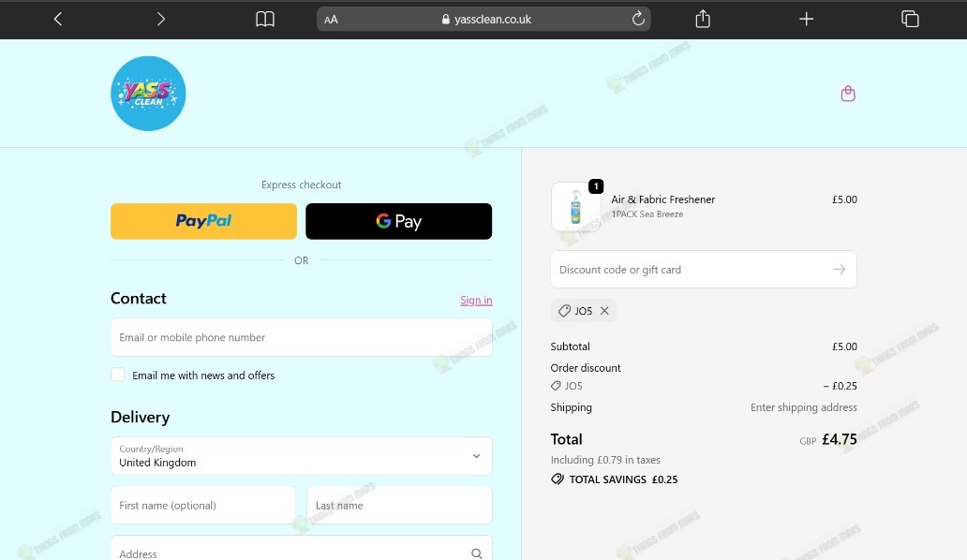Select the Total £4.75 amount
This screenshot has height=560, width=967.
coord(840,439)
